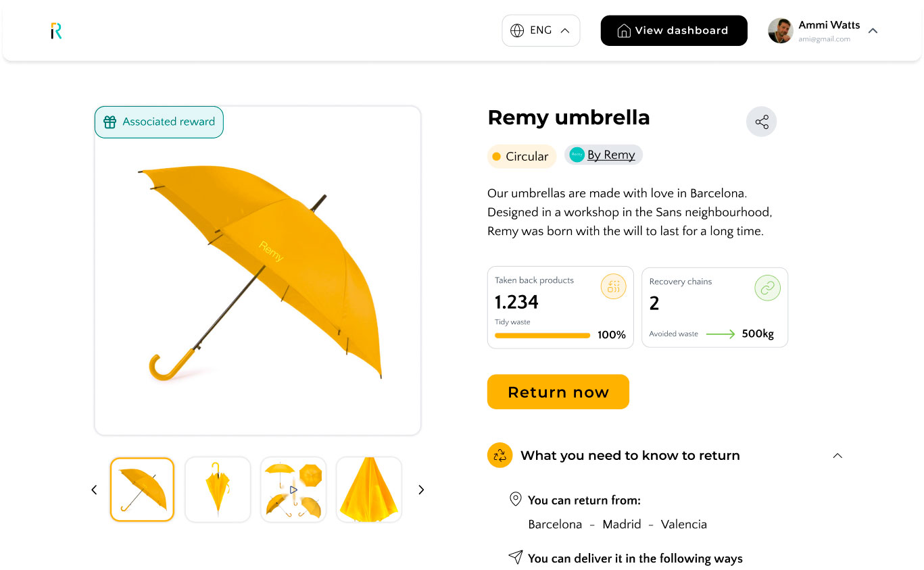Select the Circular tag

pyautogui.click(x=521, y=157)
